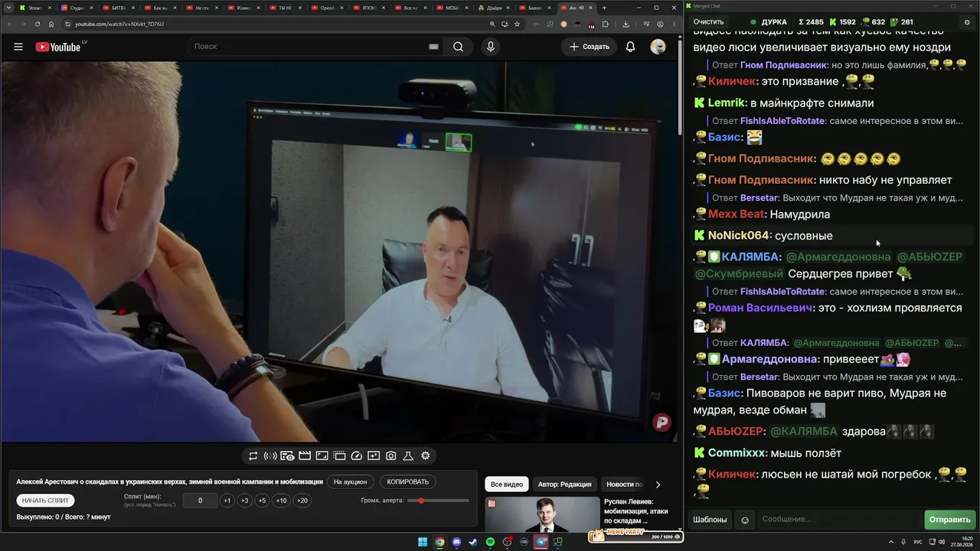
Task: Focus the Сообщение chat message field
Action: pos(840,520)
